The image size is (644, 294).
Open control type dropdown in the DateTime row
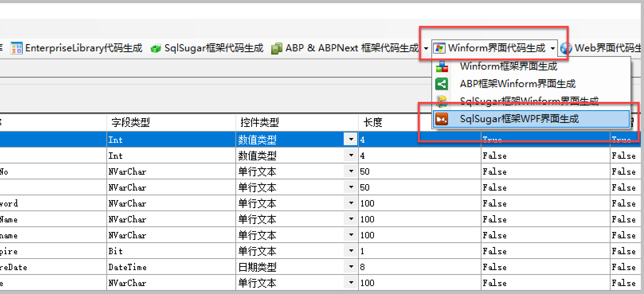[351, 267]
